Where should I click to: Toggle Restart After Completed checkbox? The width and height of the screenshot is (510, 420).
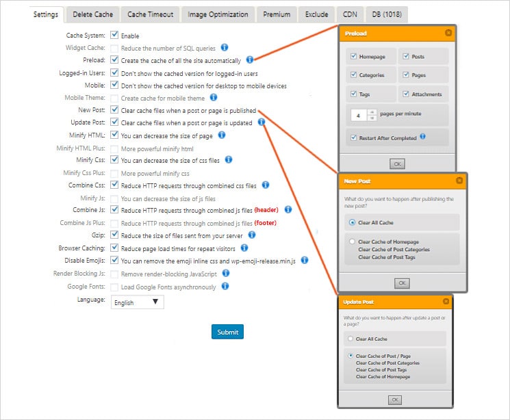tap(353, 137)
